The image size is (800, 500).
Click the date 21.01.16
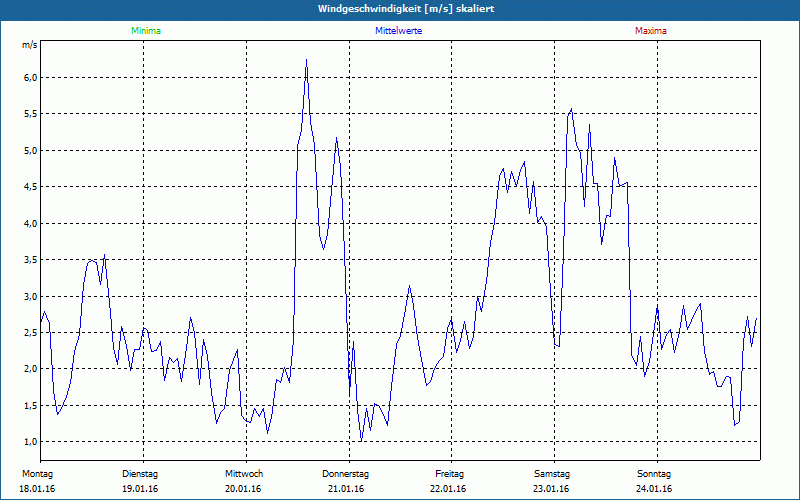(346, 489)
